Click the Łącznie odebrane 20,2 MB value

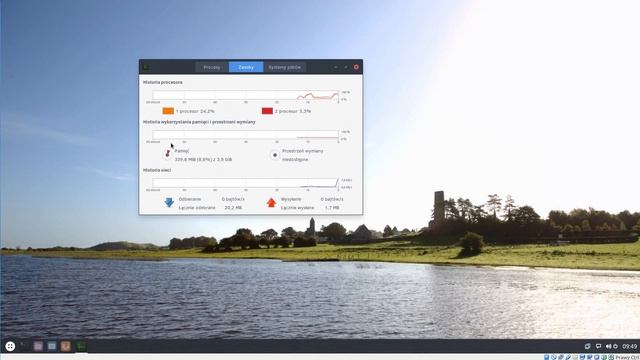[x=233, y=208]
